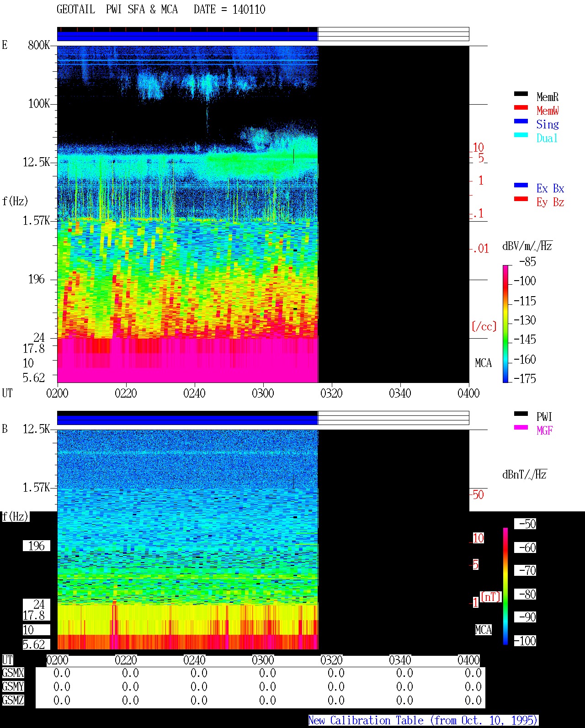Viewport: 585px width, 728px height.
Task: Open the New Calibration Table link
Action: pos(423,721)
